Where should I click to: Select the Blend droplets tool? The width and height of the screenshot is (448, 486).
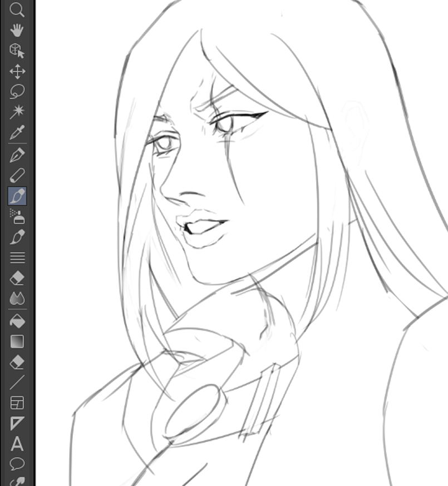tap(17, 299)
